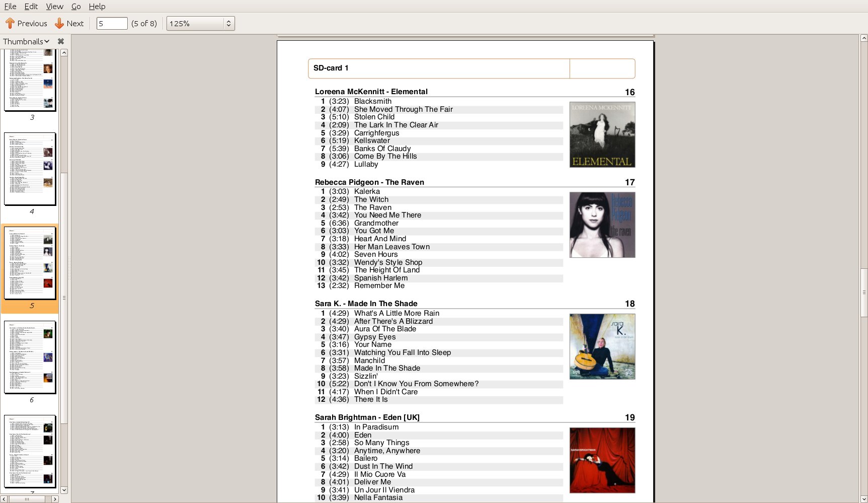Click track 'Spanish Harlem'
The width and height of the screenshot is (868, 503).
tap(381, 278)
